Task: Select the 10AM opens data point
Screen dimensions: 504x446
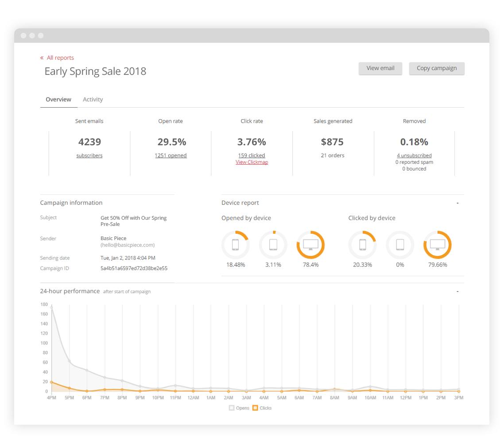Action: click(x=370, y=387)
